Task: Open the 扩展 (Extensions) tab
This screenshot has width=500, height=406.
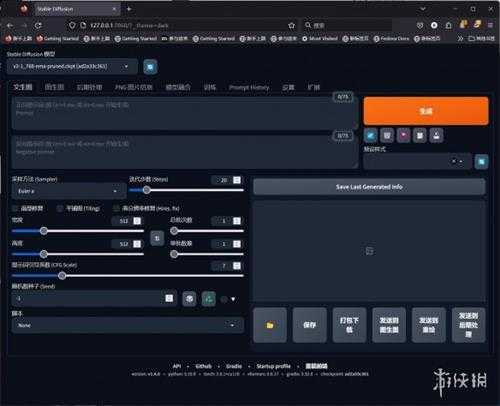Action: pyautogui.click(x=314, y=87)
